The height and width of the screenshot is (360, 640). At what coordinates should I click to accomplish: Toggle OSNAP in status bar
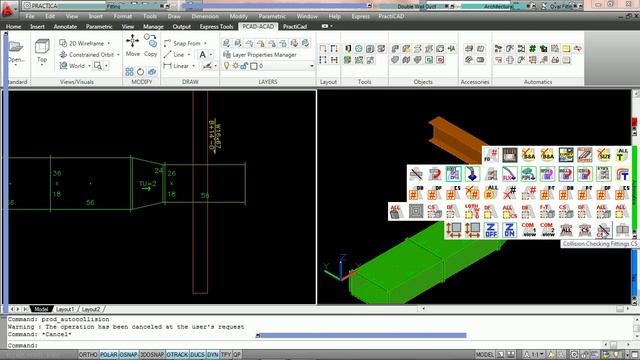click(129, 355)
